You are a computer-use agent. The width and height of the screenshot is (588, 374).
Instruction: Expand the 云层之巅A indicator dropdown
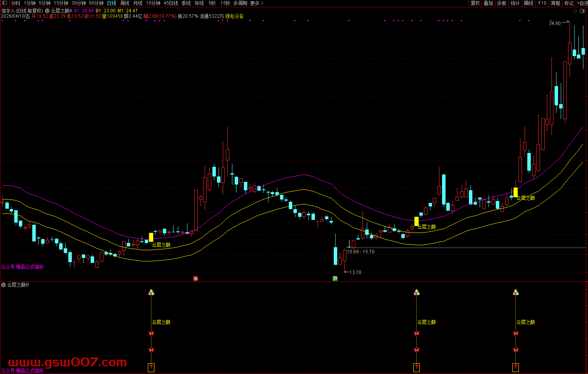click(47, 11)
